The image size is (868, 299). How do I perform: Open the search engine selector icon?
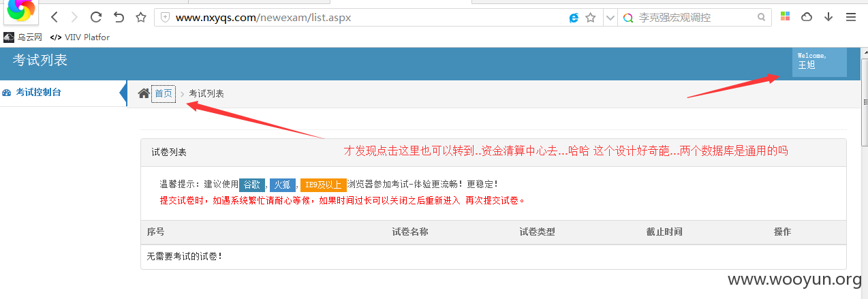pyautogui.click(x=628, y=18)
